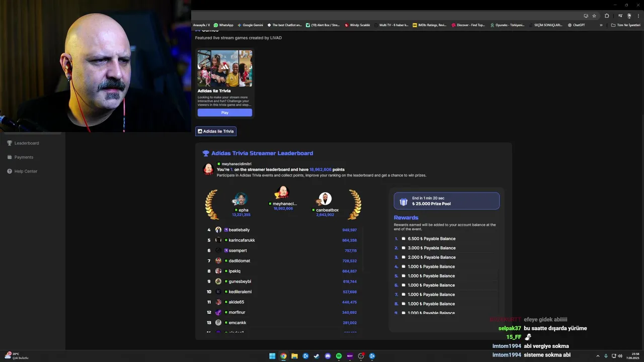The height and width of the screenshot is (362, 644).
Task: Open the media controls icon in Chrome toolbar
Action: [x=620, y=16]
